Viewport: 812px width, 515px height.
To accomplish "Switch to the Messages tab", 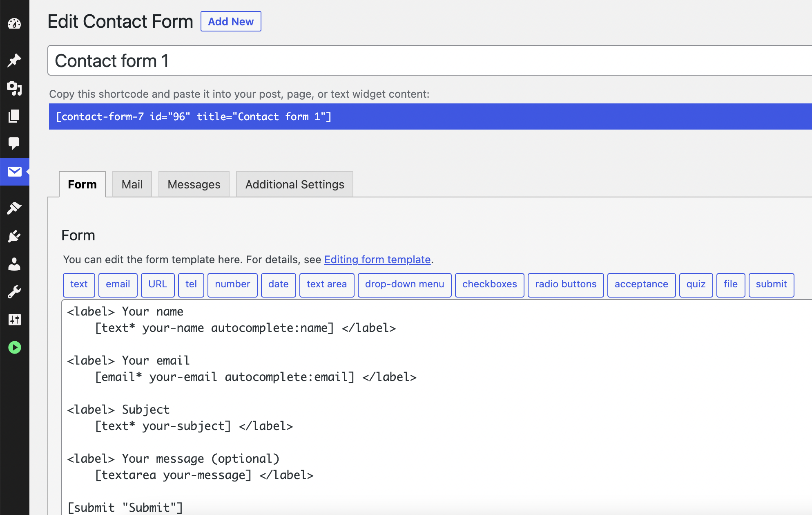I will coord(194,184).
